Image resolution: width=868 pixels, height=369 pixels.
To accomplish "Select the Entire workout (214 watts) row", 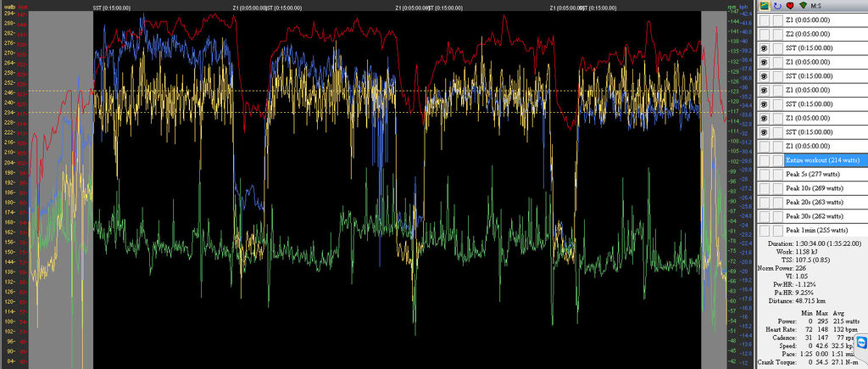I will (822, 160).
